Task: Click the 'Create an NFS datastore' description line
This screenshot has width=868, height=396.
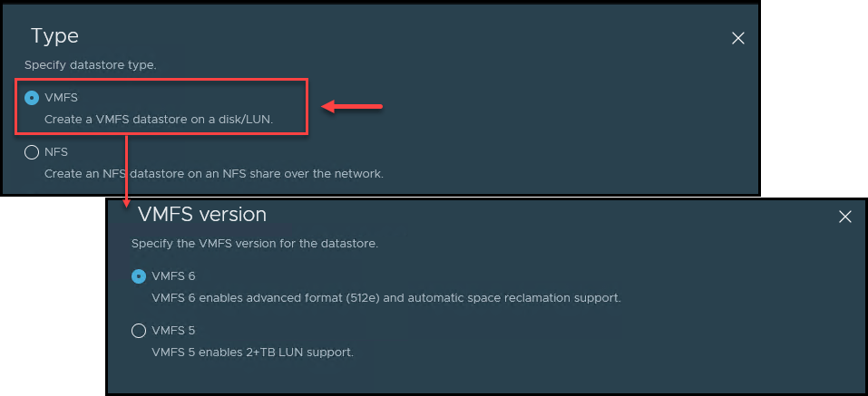Action: coord(213,174)
